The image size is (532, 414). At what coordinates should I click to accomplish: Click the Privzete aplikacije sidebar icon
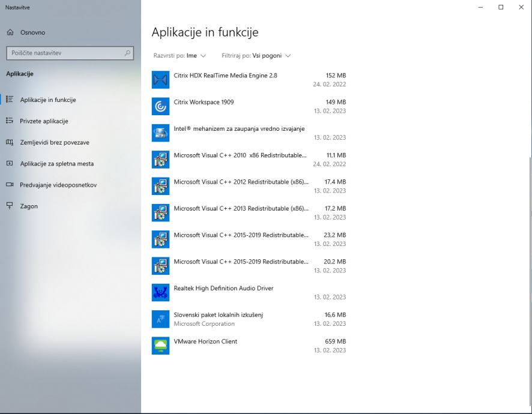10,121
